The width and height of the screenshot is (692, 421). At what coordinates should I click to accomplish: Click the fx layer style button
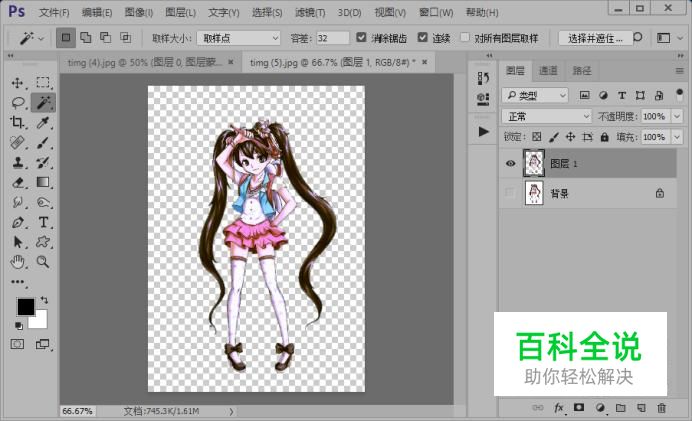pos(559,407)
